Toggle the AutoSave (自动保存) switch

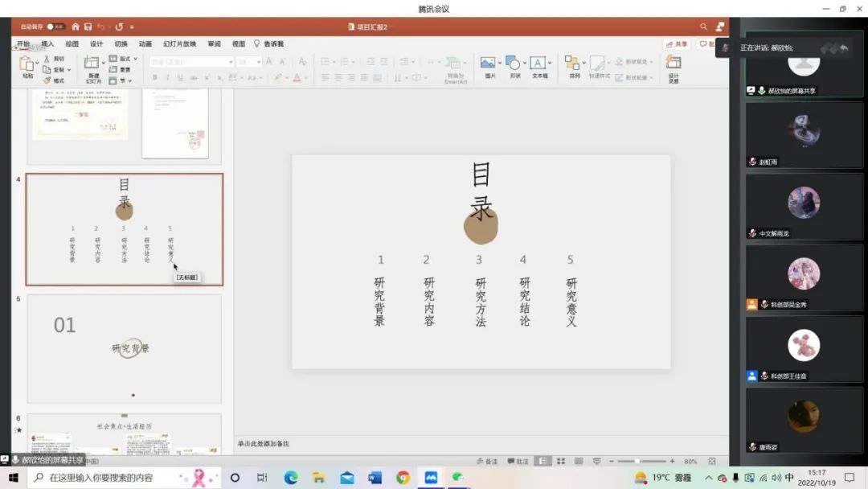[x=55, y=27]
